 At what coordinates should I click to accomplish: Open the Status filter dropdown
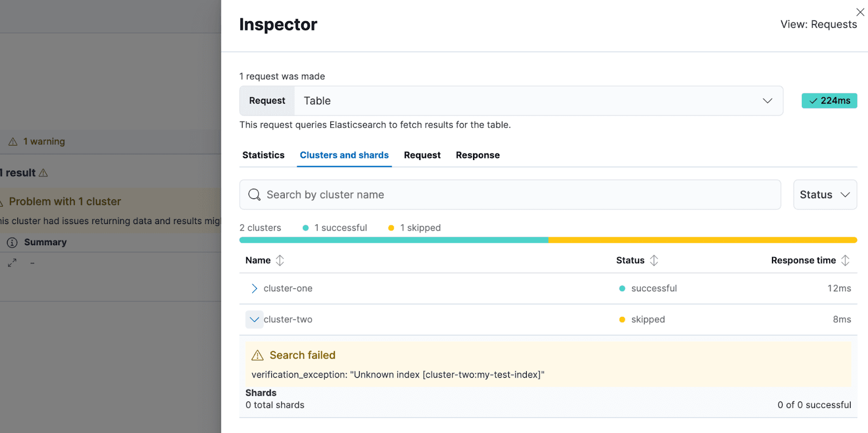point(825,195)
